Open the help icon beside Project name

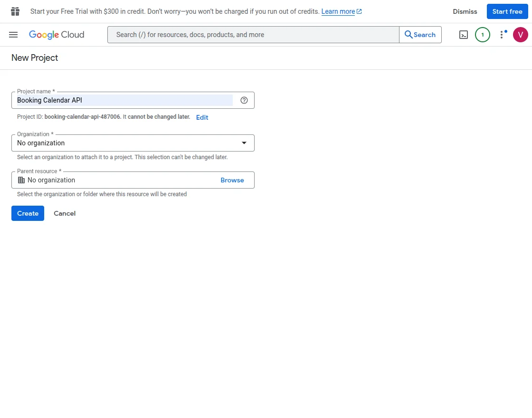pyautogui.click(x=244, y=100)
